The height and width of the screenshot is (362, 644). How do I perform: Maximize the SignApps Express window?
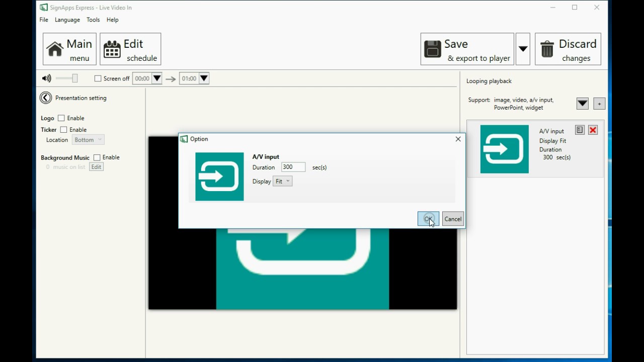(x=575, y=8)
